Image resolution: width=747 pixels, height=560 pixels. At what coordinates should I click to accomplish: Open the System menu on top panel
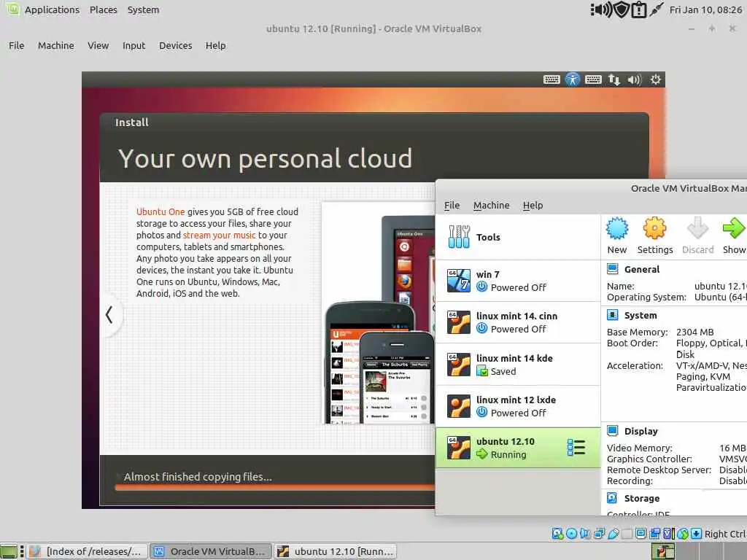click(x=143, y=9)
